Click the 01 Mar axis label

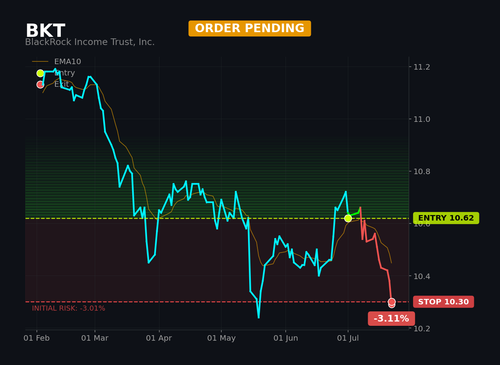(95, 338)
